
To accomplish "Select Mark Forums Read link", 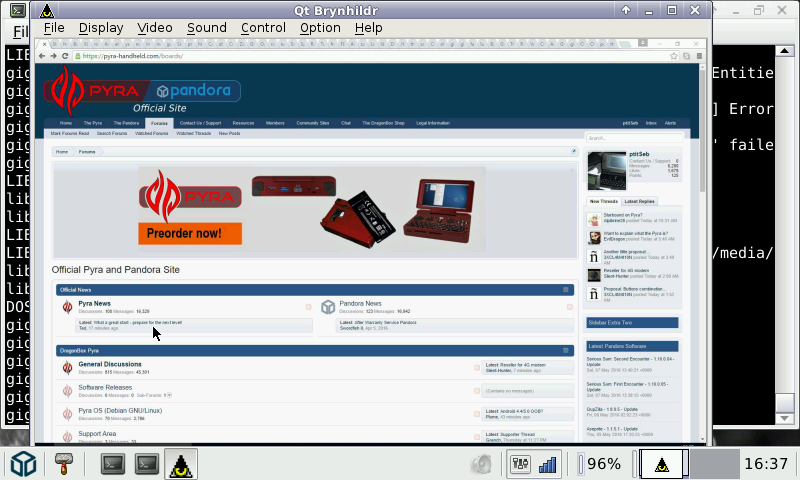I will coord(70,133).
